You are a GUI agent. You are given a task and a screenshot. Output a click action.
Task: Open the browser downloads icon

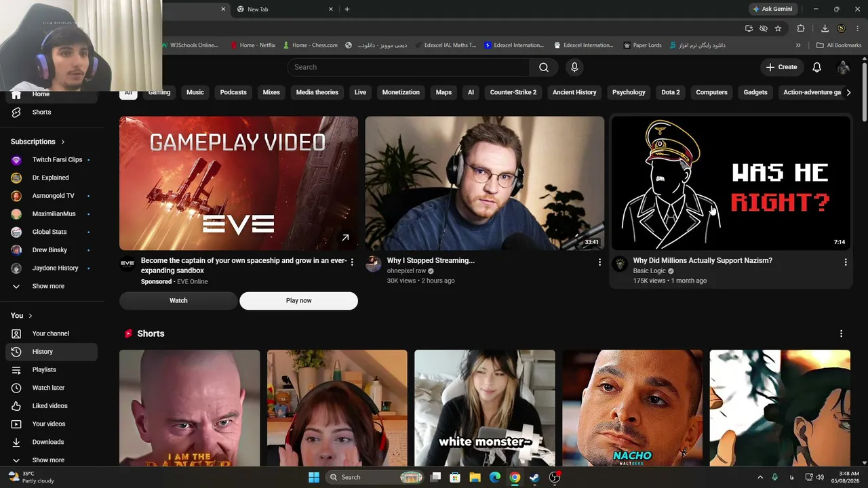[825, 28]
